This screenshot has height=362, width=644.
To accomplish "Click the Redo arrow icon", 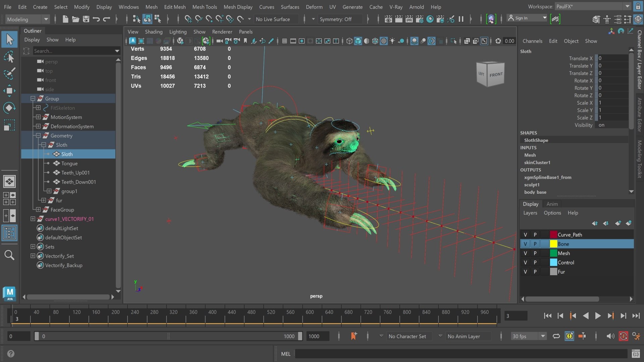I will 107,19.
